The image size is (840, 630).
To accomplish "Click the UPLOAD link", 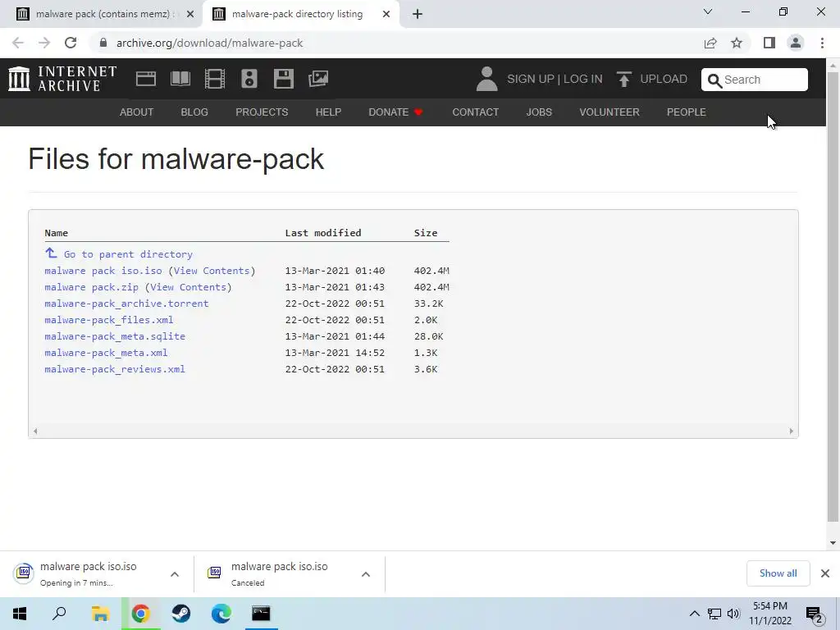I will [x=664, y=79].
